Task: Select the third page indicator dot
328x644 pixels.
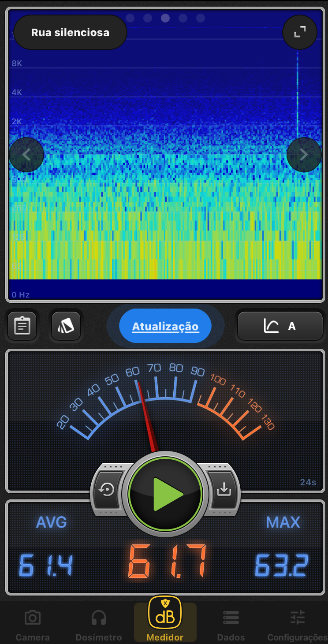Action: click(x=165, y=18)
